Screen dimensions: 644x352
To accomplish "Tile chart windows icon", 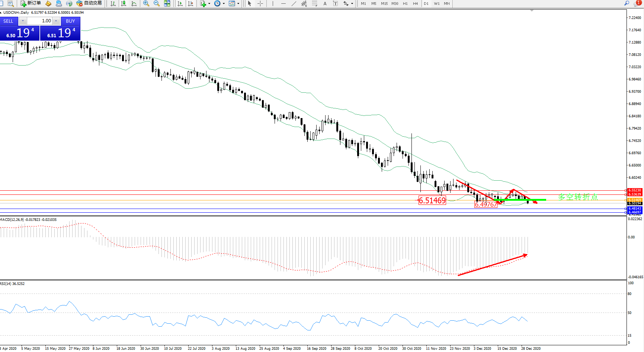I will pos(167,3).
